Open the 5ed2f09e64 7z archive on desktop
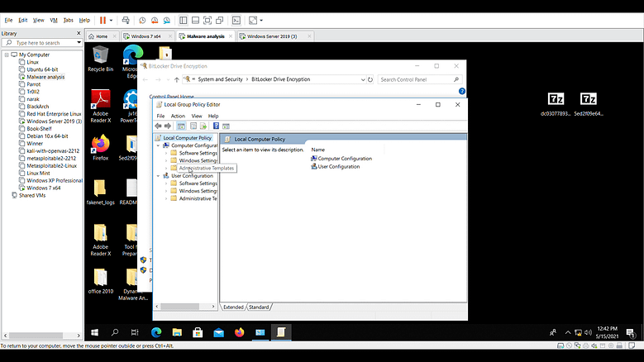 588,103
